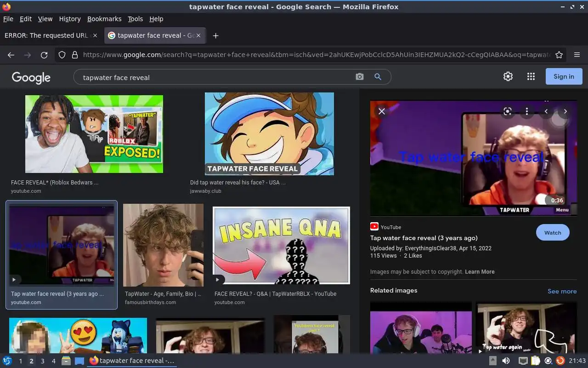
Task: Open Google Lens on preview image
Action: tap(508, 111)
